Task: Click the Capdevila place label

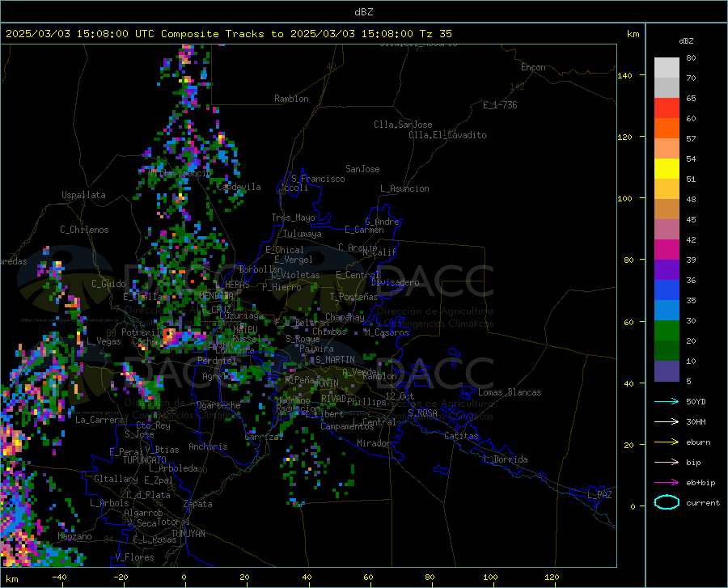Action: tap(239, 187)
